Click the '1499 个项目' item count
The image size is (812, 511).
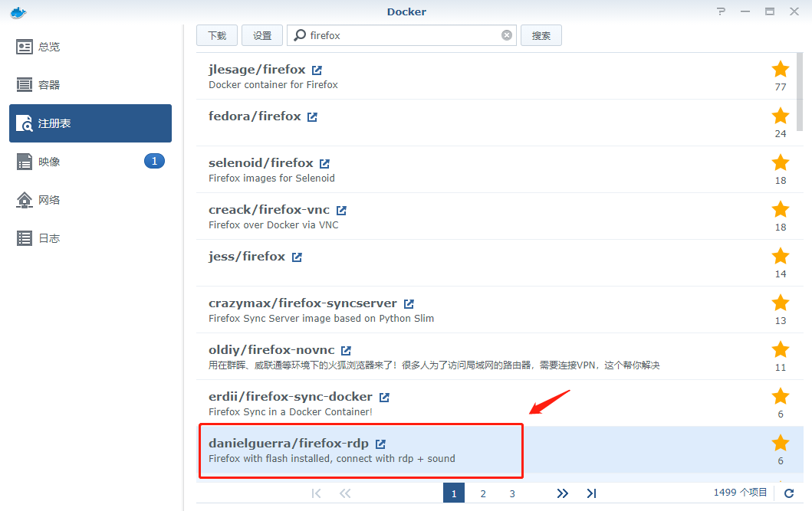click(x=740, y=493)
